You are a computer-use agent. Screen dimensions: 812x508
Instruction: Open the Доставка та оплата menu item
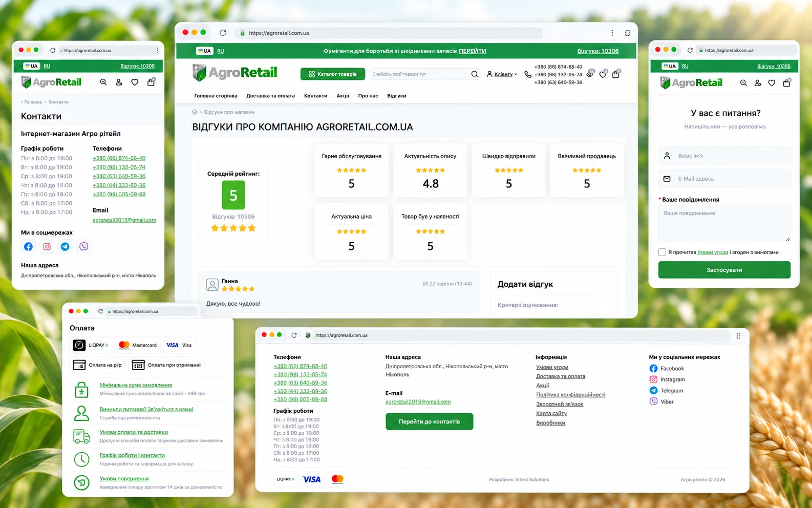click(270, 96)
